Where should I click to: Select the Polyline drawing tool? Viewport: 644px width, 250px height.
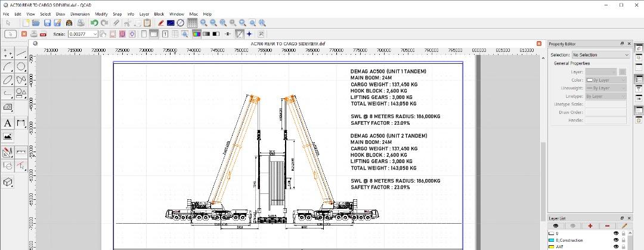(8, 93)
